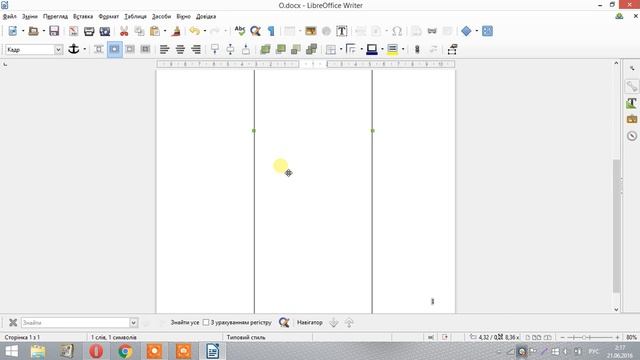This screenshot has height=360, width=640.
Task: Pick the frame border line color
Action: [x=372, y=49]
